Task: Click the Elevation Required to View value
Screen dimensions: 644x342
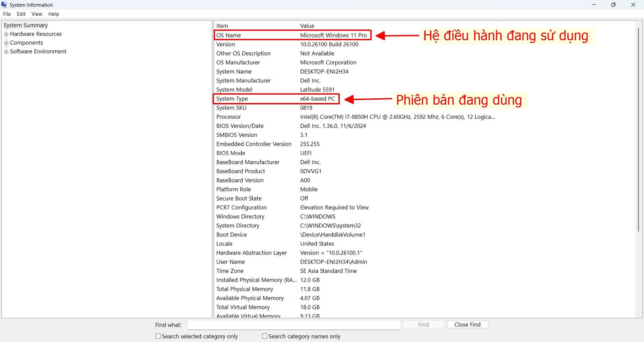Action: tap(334, 207)
